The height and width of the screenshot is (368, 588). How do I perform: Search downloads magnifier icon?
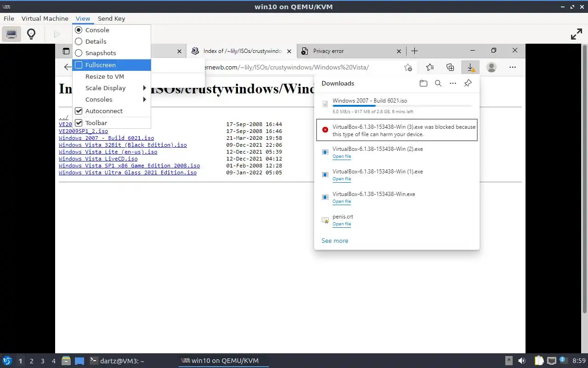438,83
